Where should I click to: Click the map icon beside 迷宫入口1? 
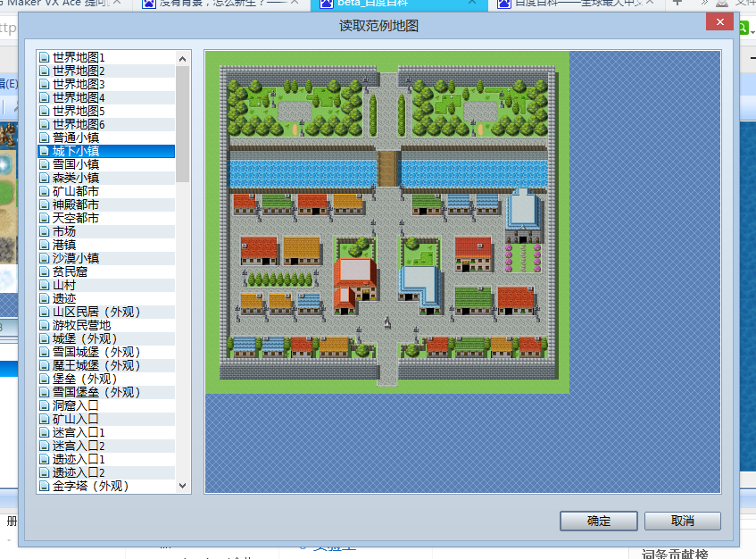pos(45,432)
